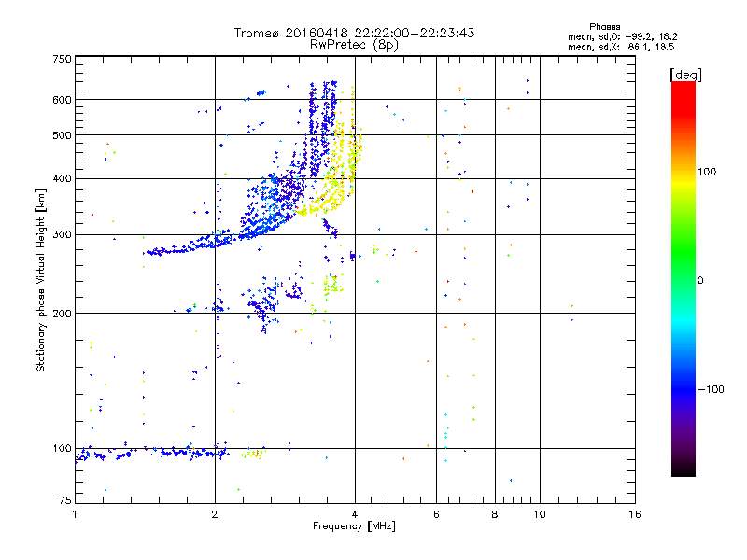Click the x-axis '4' tick label
747x560 pixels.
pyautogui.click(x=355, y=514)
